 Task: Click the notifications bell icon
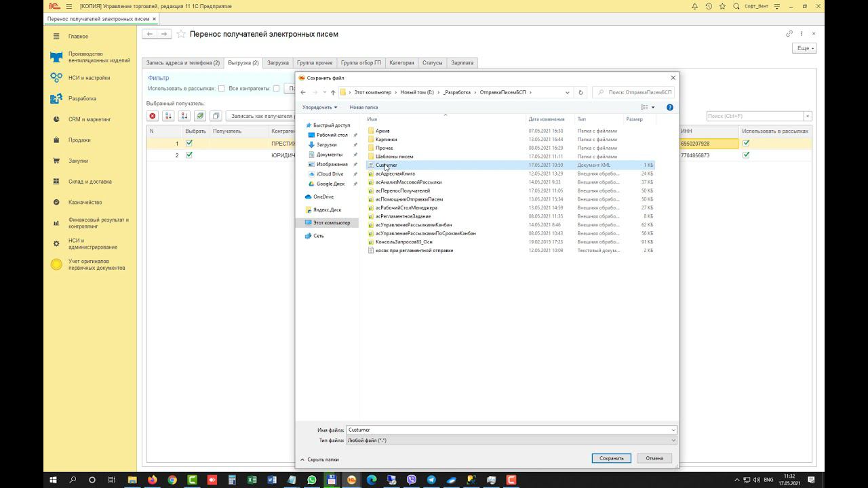click(694, 6)
